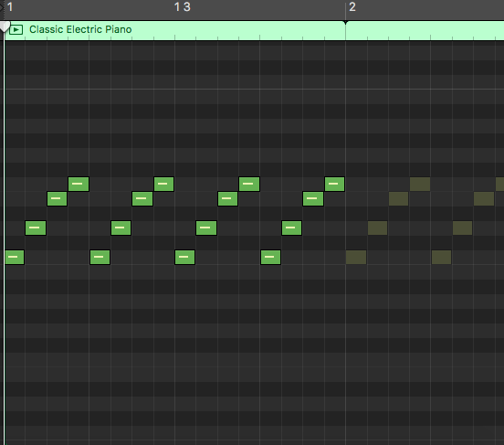504x445 pixels.
Task: Click bar number 1 in the ruler
Action: coord(10,6)
